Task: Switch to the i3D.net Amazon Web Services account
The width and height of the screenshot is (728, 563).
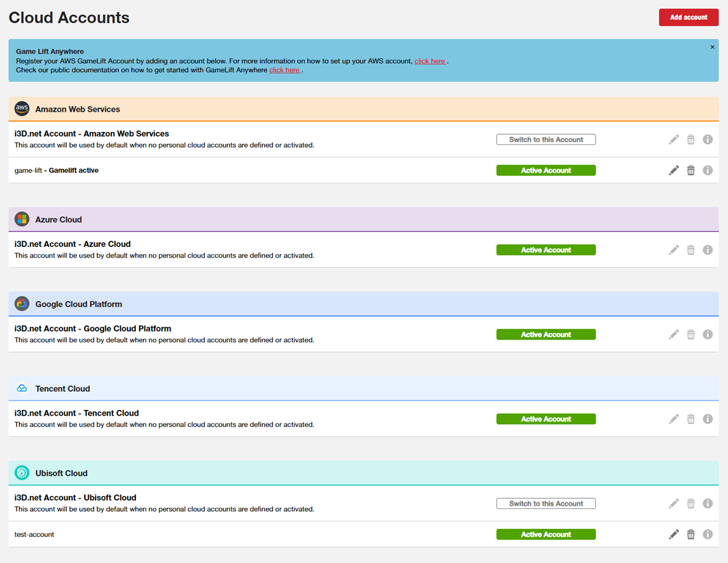Action: point(546,139)
